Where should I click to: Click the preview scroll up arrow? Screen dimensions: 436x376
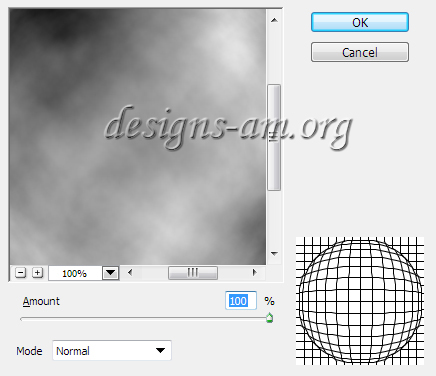click(274, 20)
